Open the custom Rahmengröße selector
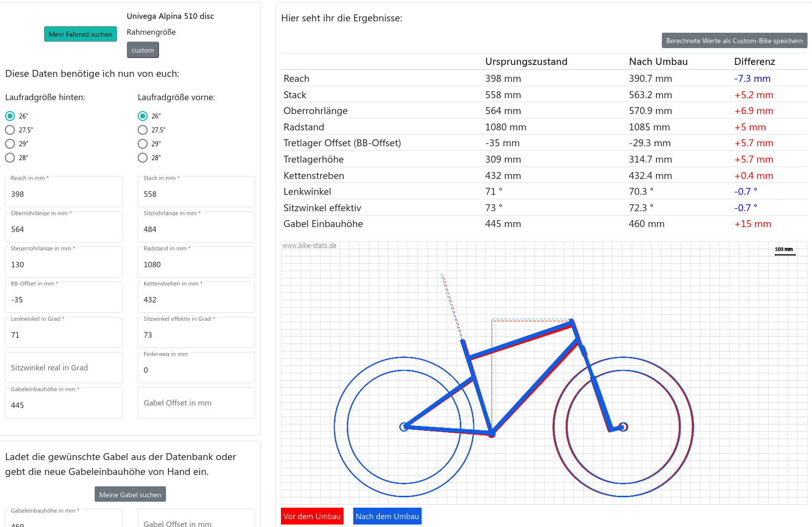The height and width of the screenshot is (527, 812). click(143, 50)
